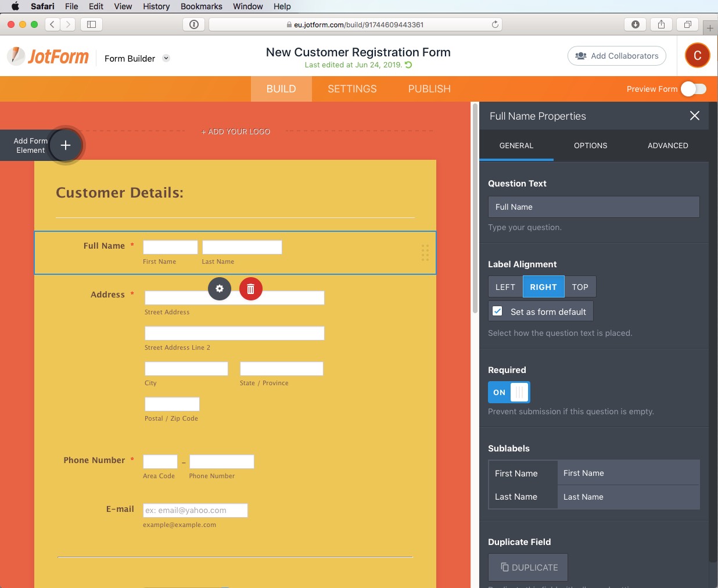
Task: Click the Postal / Zip Code input
Action: [172, 404]
